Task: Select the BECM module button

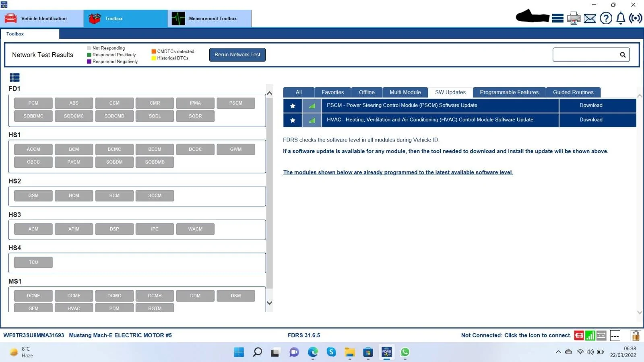Action: [155, 150]
